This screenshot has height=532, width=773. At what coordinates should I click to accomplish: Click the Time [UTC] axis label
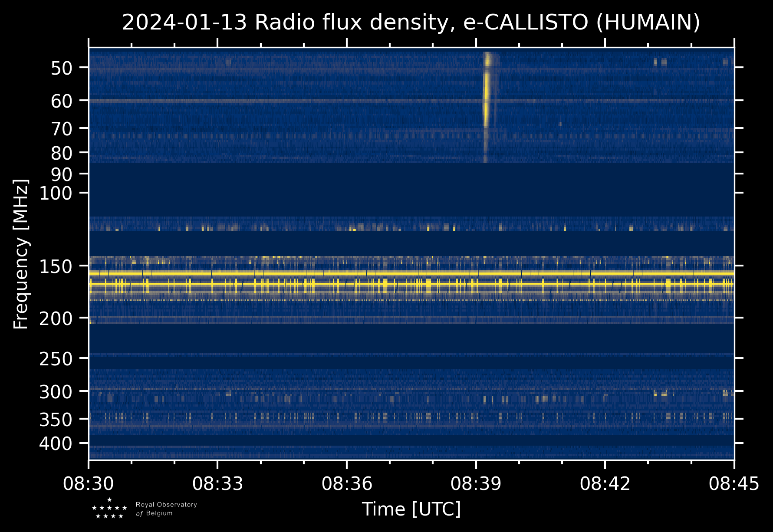click(x=411, y=509)
